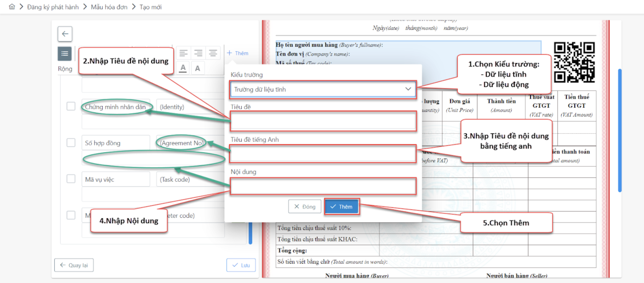This screenshot has width=644, height=283.
Task: Click the Tiêu đề tiếng Anh input field
Action: click(323, 154)
